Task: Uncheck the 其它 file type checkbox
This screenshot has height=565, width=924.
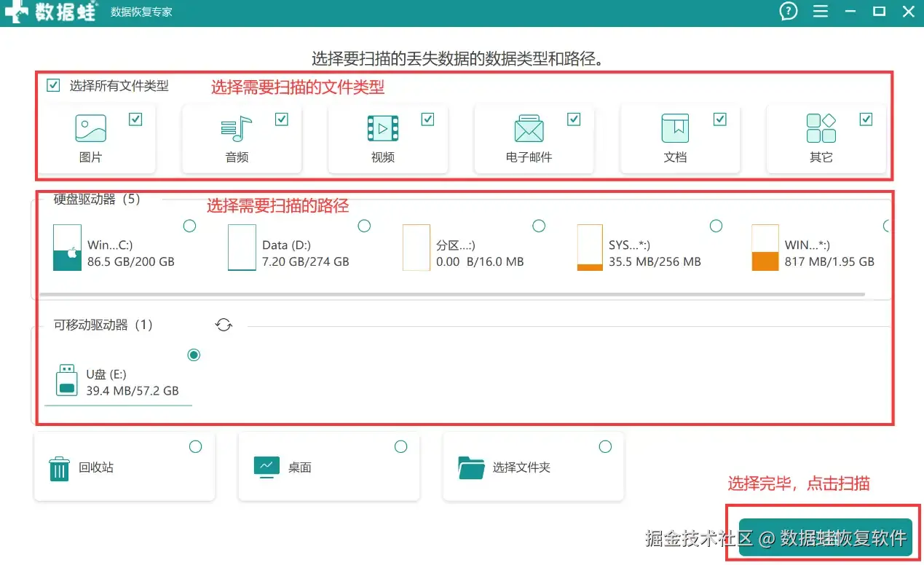Action: click(x=866, y=119)
